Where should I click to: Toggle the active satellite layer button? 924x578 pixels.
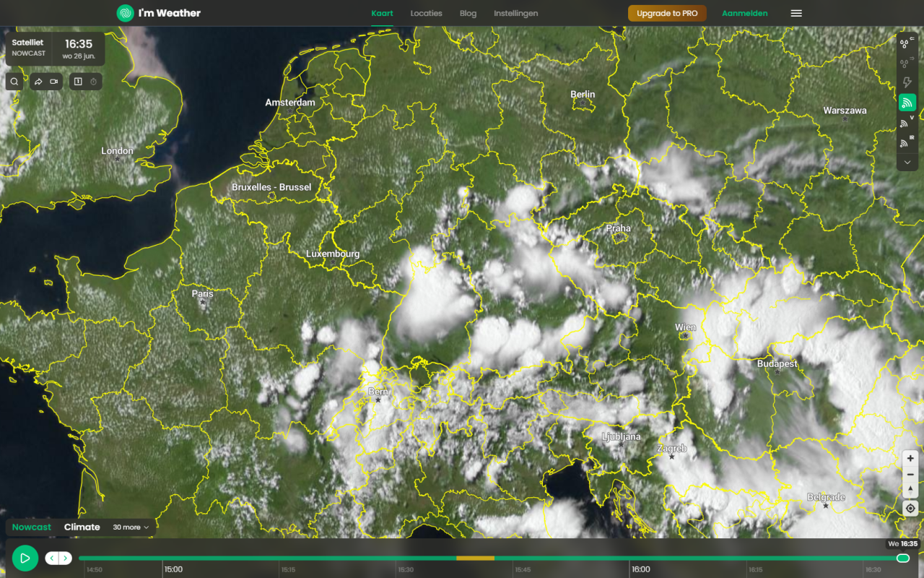tap(907, 103)
